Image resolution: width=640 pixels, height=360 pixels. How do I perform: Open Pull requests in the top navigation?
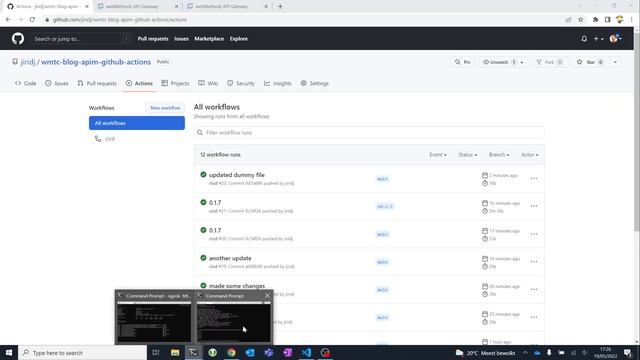(x=153, y=39)
